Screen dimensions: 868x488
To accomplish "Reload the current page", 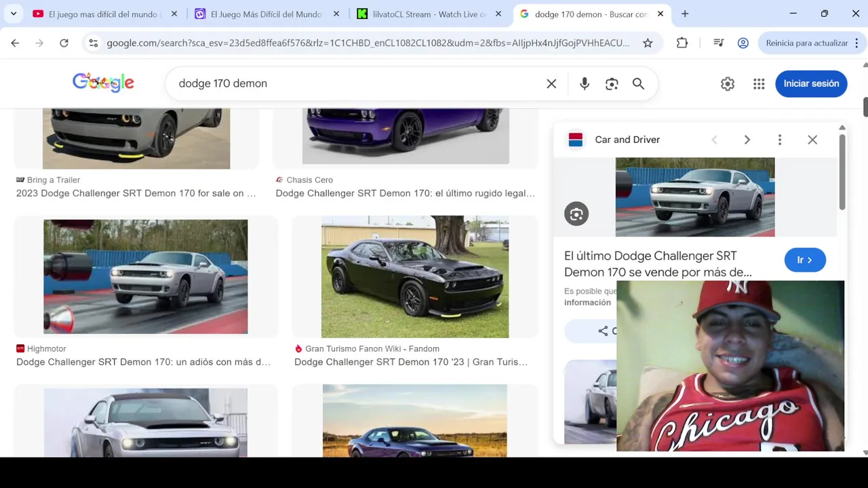I will (64, 43).
